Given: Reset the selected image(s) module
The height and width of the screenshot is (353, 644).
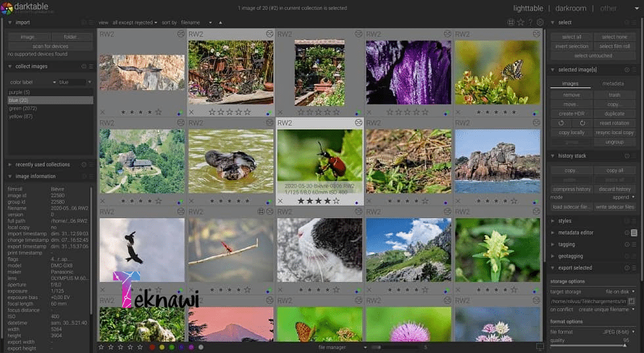Looking at the screenshot, I should [x=627, y=70].
